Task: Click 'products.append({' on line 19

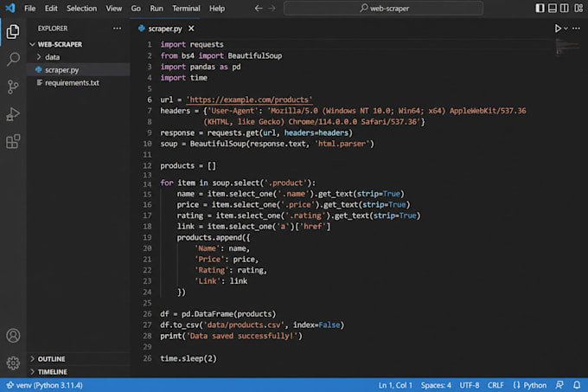Action: point(214,237)
